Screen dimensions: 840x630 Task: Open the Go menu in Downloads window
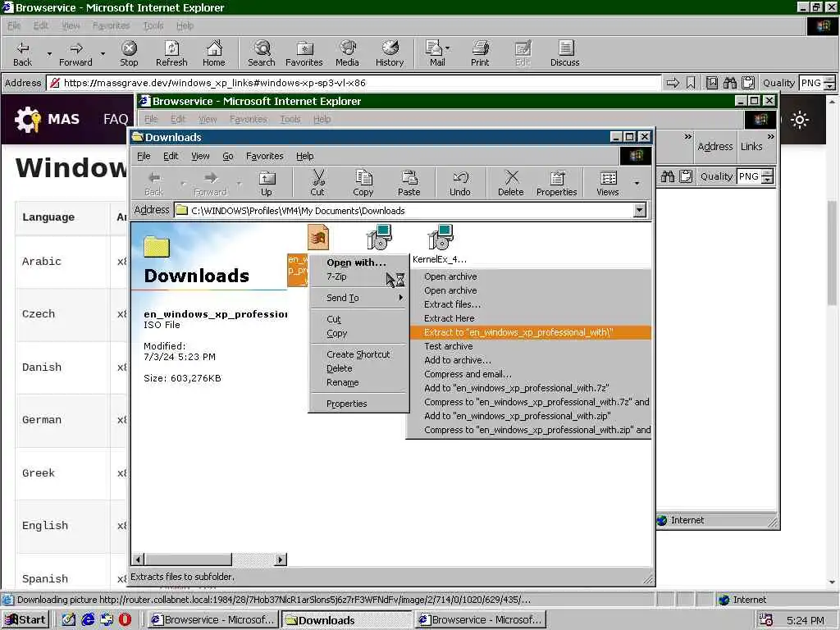228,156
